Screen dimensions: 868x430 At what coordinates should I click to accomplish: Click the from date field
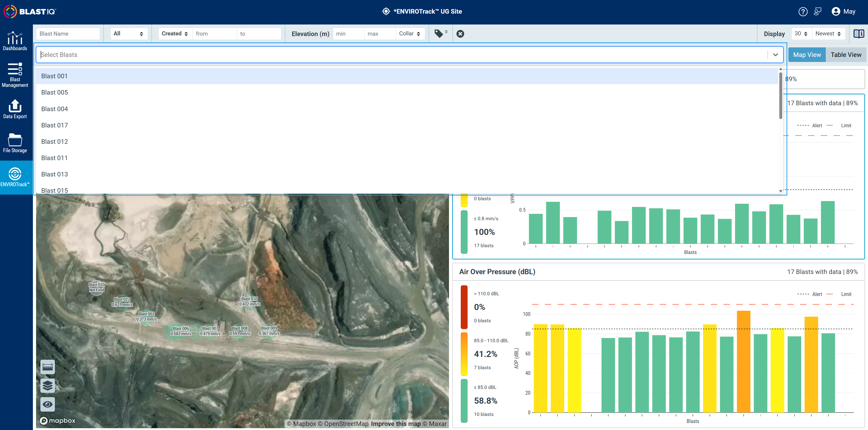tap(214, 33)
